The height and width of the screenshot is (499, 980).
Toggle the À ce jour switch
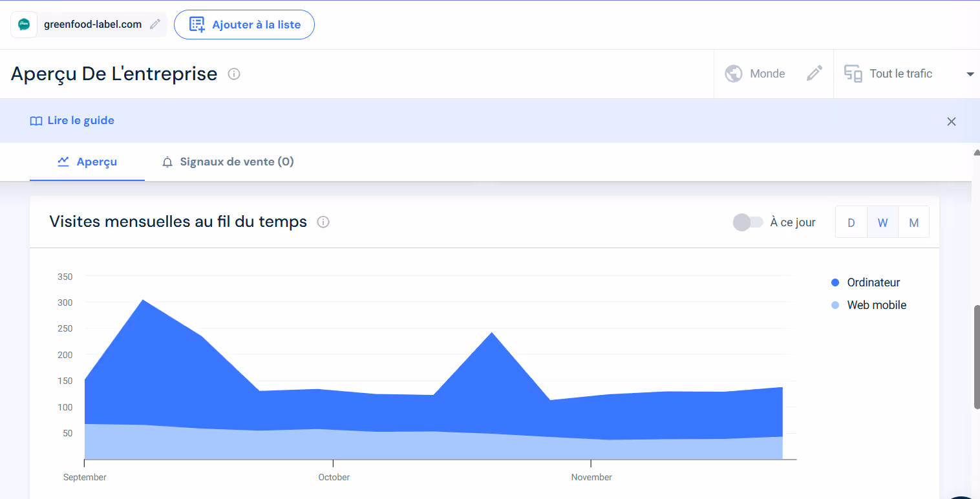[x=748, y=222]
